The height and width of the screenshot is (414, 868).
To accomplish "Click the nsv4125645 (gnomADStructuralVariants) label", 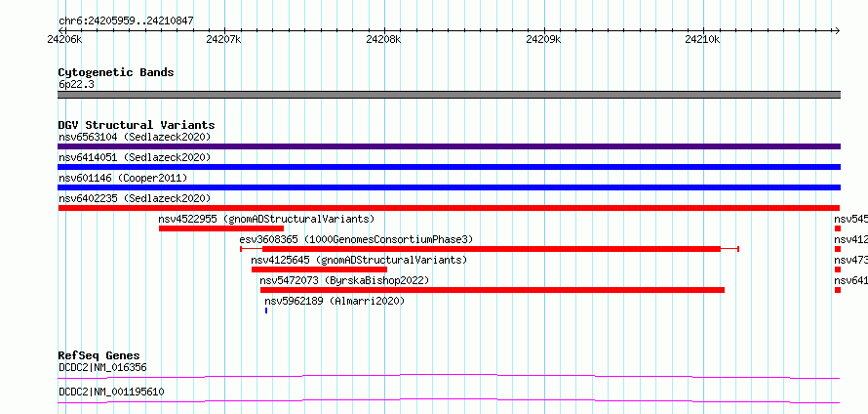I will [359, 260].
